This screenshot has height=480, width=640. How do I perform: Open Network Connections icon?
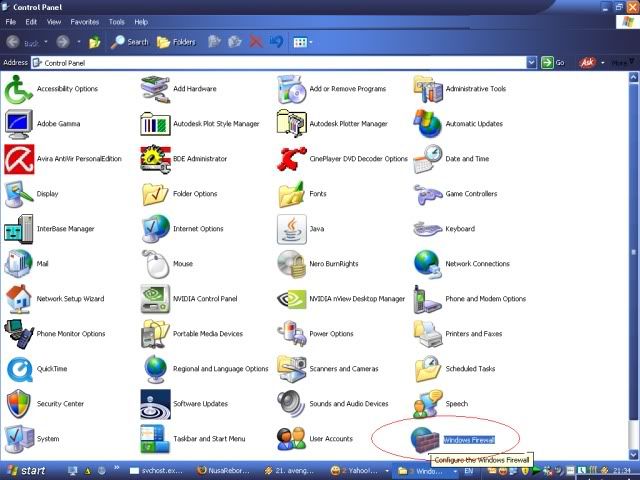(x=428, y=264)
